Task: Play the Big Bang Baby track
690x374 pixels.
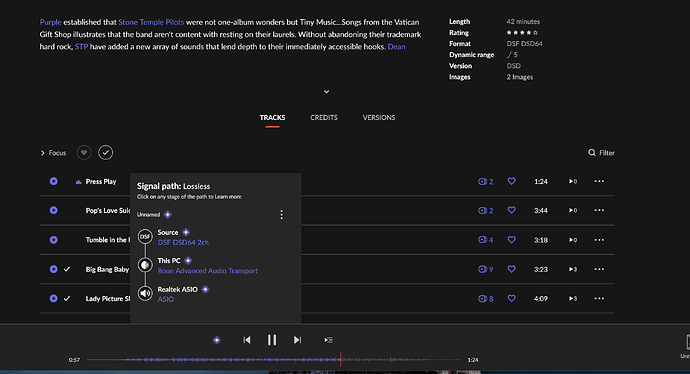Action: tap(54, 269)
